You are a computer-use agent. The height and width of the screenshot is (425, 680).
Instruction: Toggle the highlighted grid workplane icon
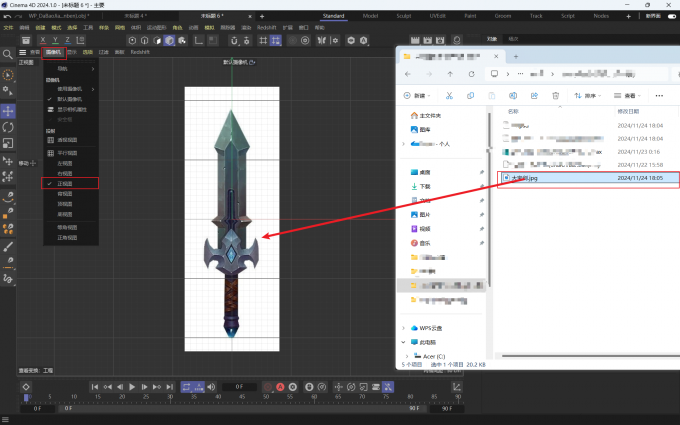tap(275, 40)
